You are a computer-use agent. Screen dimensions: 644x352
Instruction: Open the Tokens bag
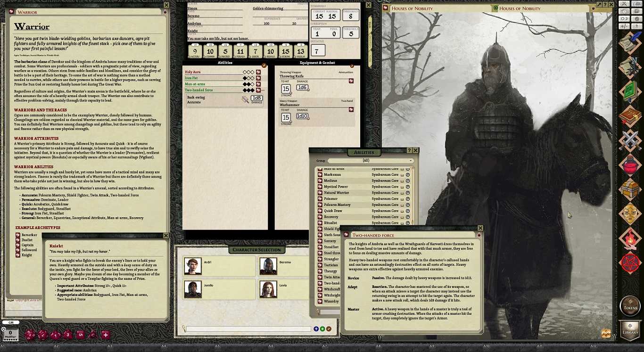click(632, 306)
